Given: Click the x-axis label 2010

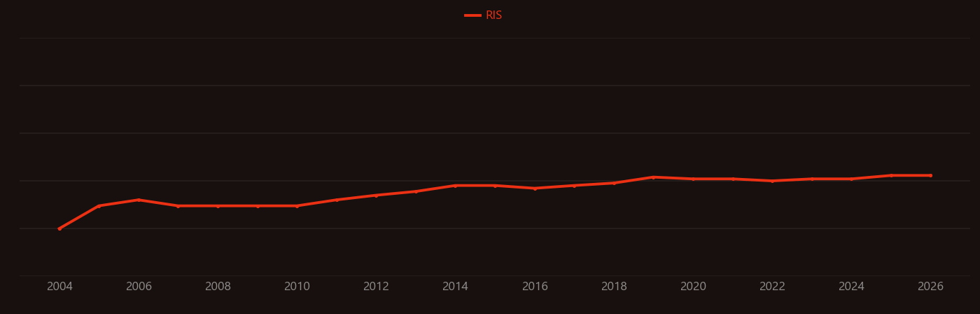Looking at the screenshot, I should [297, 287].
